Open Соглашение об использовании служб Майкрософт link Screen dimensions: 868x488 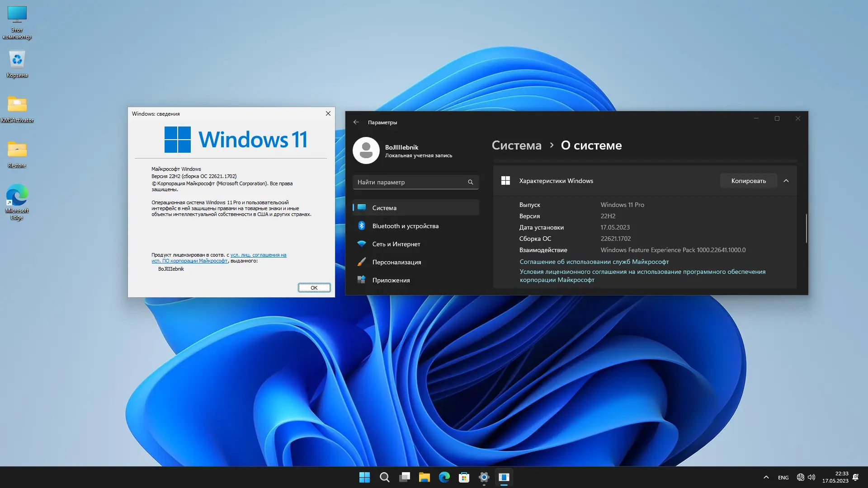[594, 262]
